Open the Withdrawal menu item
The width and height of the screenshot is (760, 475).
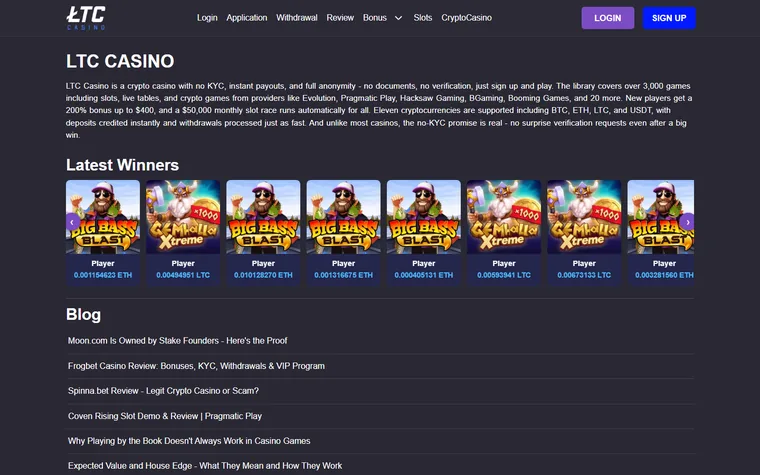point(297,18)
